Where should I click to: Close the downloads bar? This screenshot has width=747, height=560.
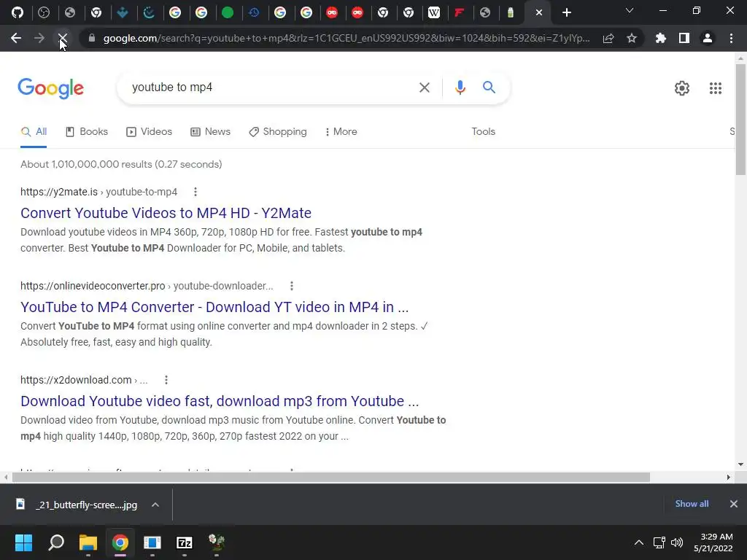[734, 504]
